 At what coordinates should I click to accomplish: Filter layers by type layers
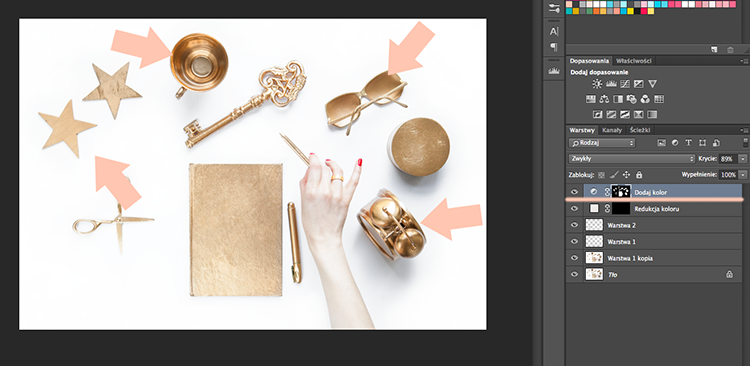tap(689, 143)
